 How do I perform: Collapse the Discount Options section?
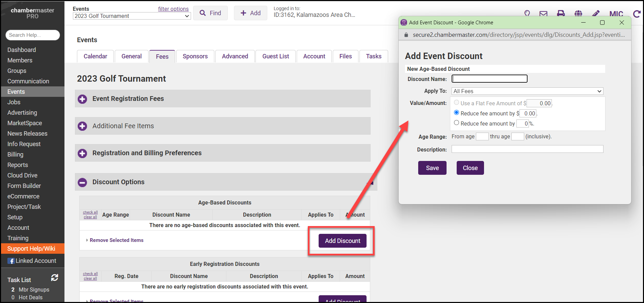click(82, 182)
